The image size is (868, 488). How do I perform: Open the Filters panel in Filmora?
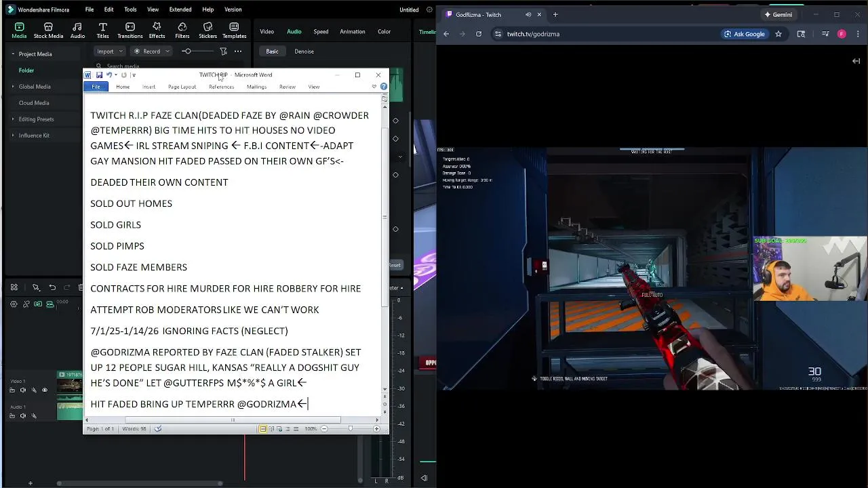182,30
